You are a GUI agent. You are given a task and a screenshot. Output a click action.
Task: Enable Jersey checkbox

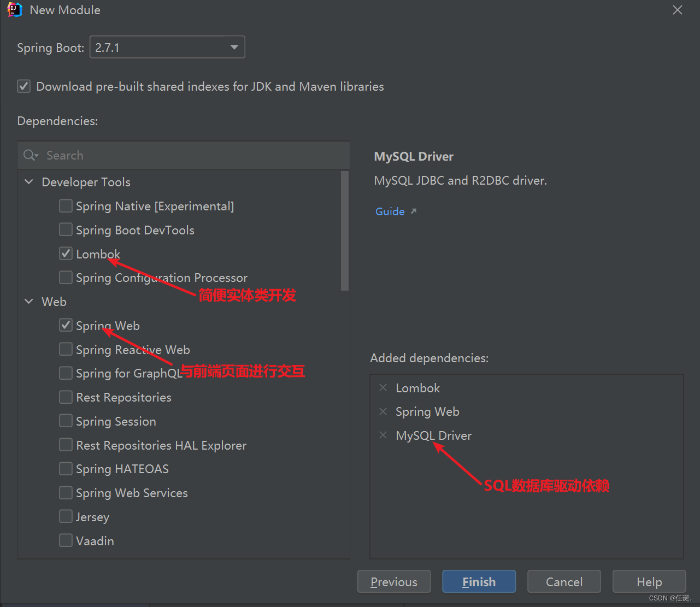click(66, 516)
